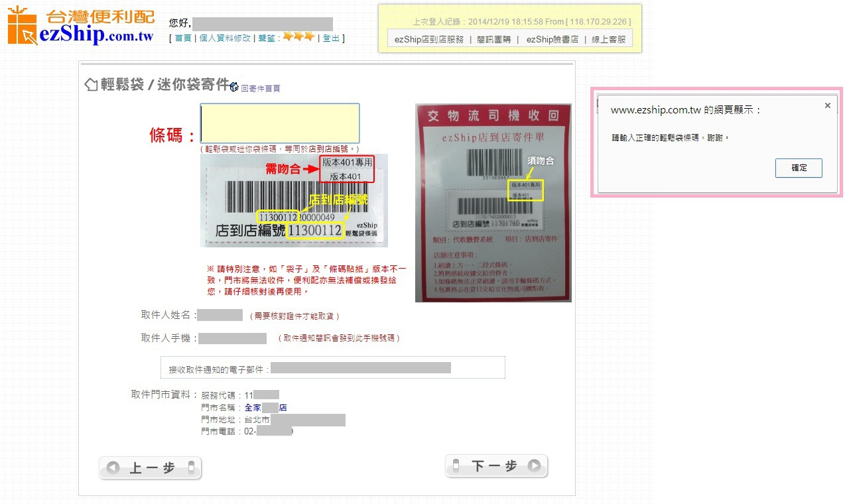Screen dimensions: 845x504
Task: Click the small icon before 回寄件首頁
Action: pos(233,87)
